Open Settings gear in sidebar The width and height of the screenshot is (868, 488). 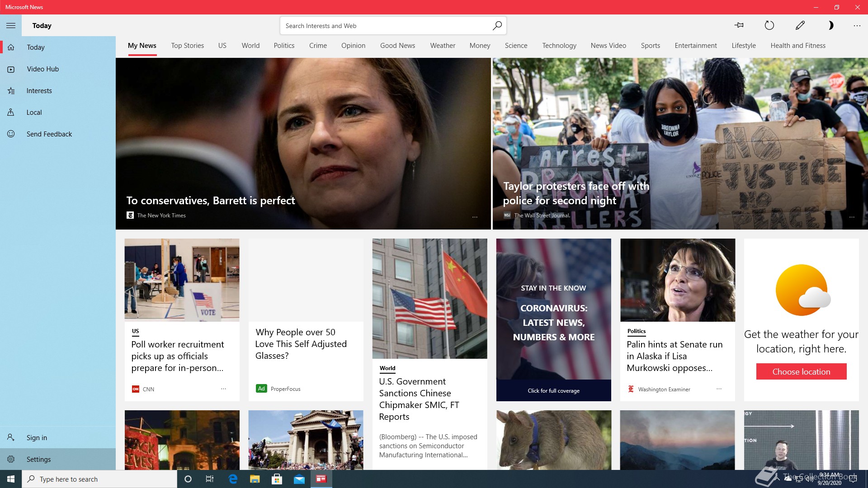click(58, 459)
